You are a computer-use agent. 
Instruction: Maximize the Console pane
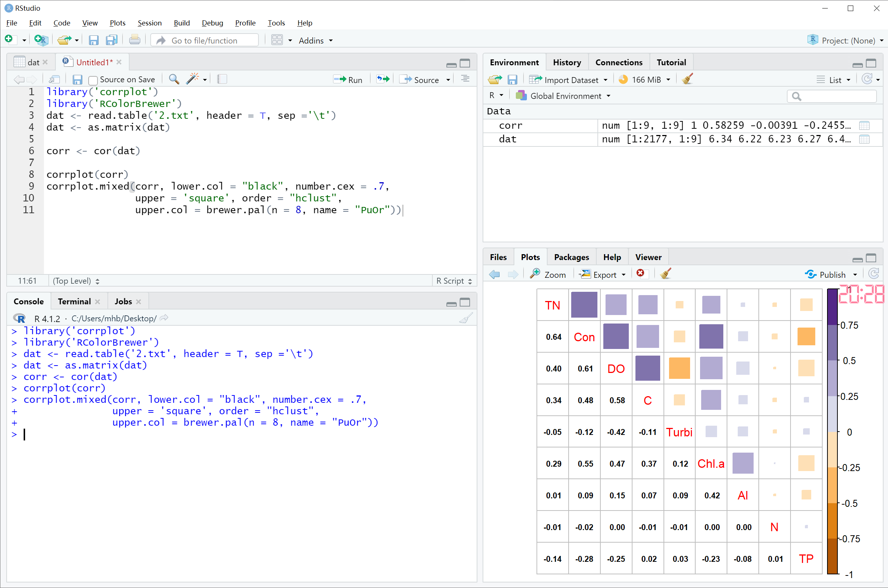pyautogui.click(x=465, y=302)
